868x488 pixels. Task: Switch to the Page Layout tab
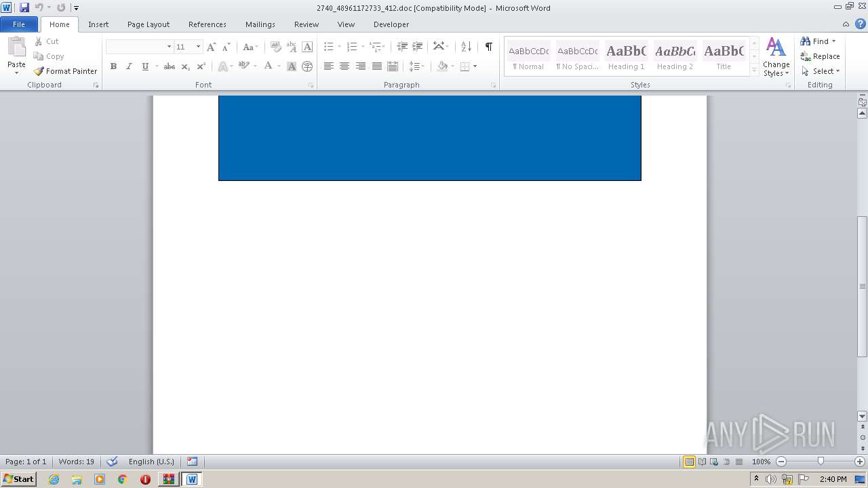click(149, 24)
